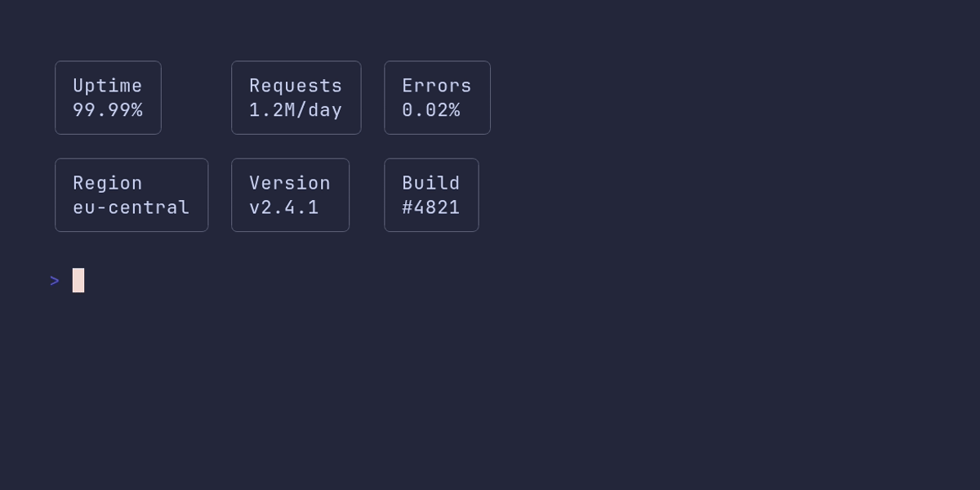Click the '99.99%' value
Image resolution: width=980 pixels, height=490 pixels.
[108, 109]
